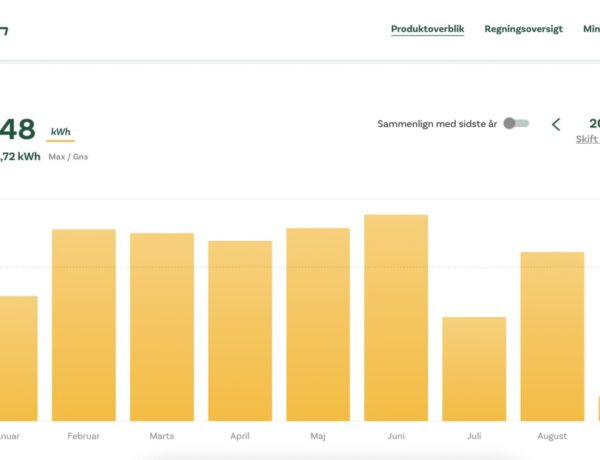Click the August consumption bar

(552, 336)
